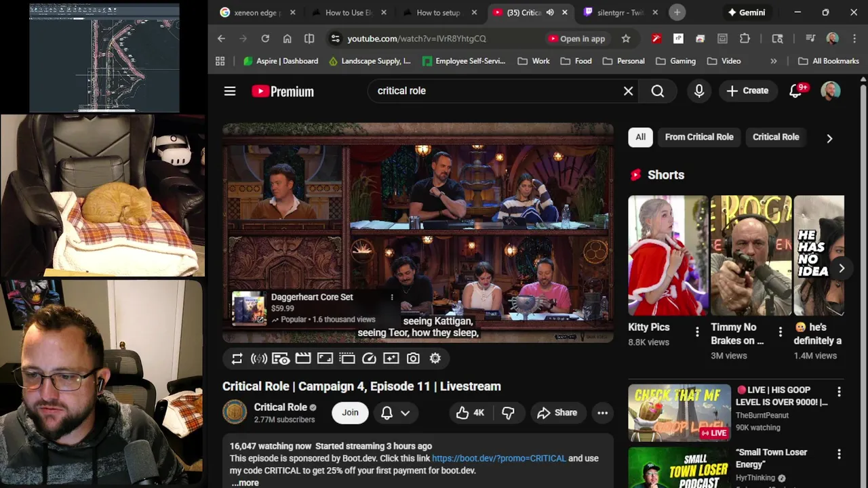Viewport: 868px width, 488px height.
Task: Open Timmy No Brakes short options menu
Action: point(780,331)
